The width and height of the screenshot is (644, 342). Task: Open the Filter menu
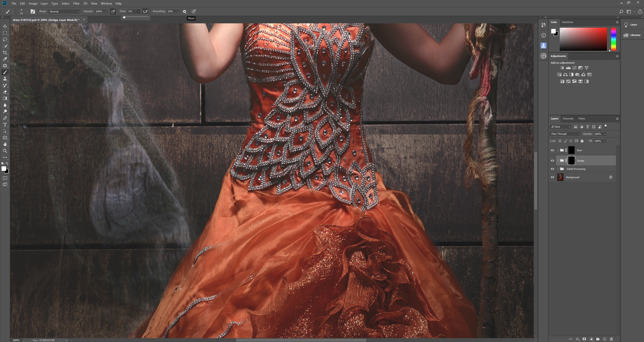pyautogui.click(x=76, y=3)
